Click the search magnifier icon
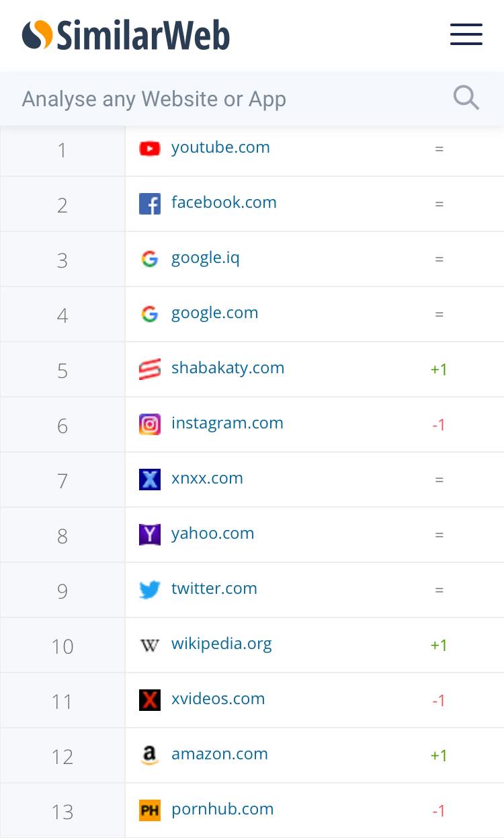 click(x=466, y=98)
